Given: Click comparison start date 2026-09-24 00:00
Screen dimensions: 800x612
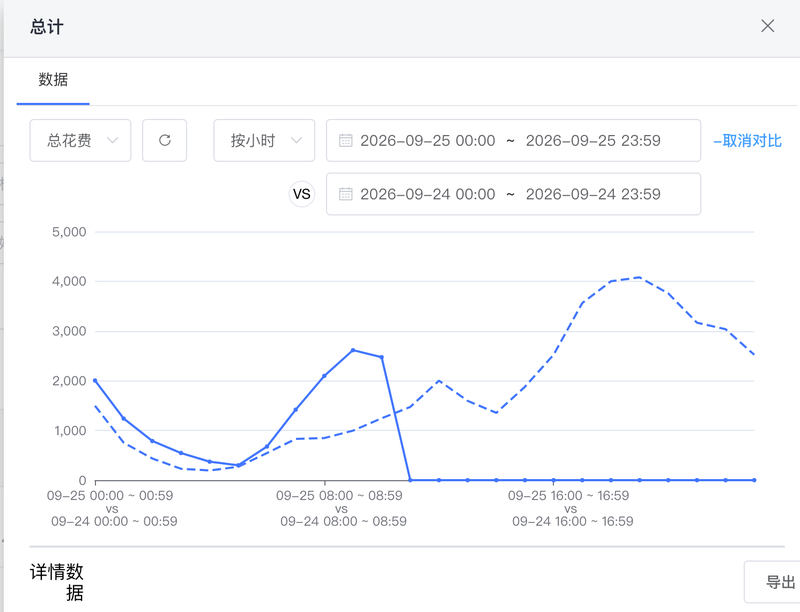Looking at the screenshot, I should pos(428,194).
